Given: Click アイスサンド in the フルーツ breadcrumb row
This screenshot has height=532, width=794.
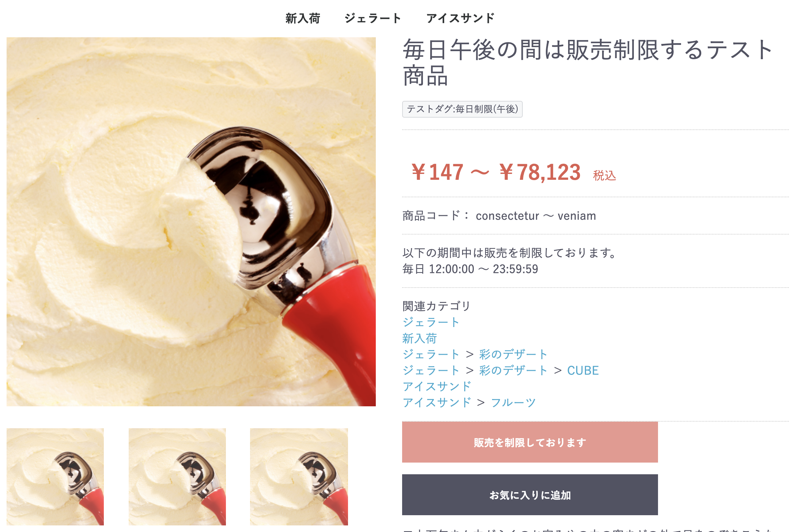Looking at the screenshot, I should point(437,403).
